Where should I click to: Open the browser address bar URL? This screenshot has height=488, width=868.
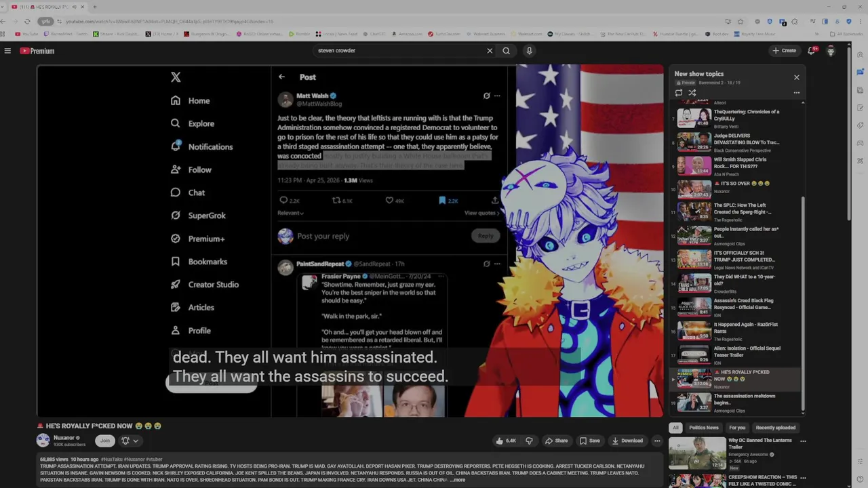tap(170, 22)
